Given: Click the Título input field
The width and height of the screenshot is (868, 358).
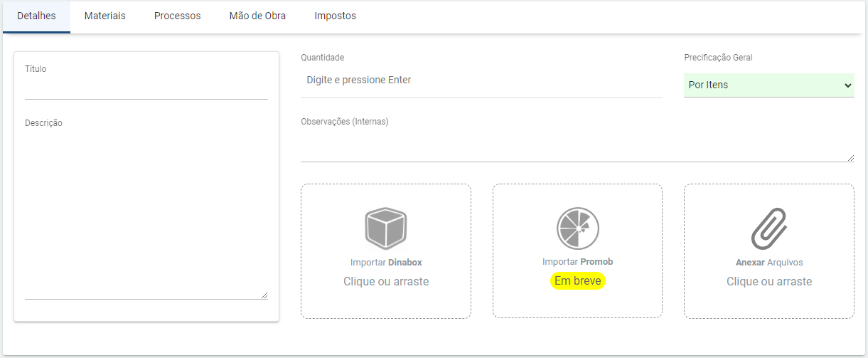Looking at the screenshot, I should pos(146,89).
